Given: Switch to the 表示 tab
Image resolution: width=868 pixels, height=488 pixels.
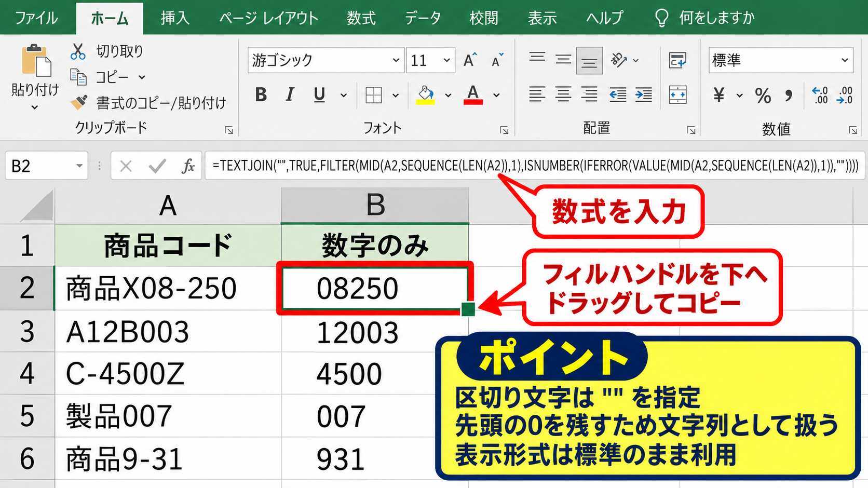Looking at the screenshot, I should [x=542, y=18].
